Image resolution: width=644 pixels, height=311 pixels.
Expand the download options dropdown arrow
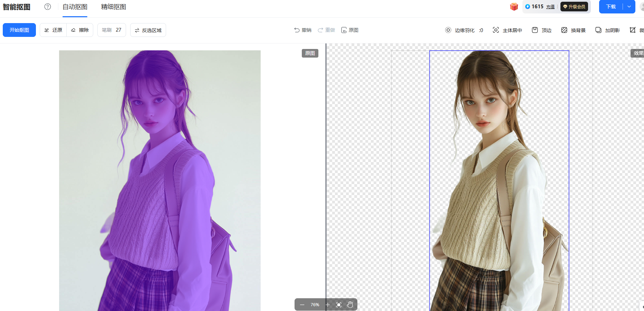tap(629, 7)
